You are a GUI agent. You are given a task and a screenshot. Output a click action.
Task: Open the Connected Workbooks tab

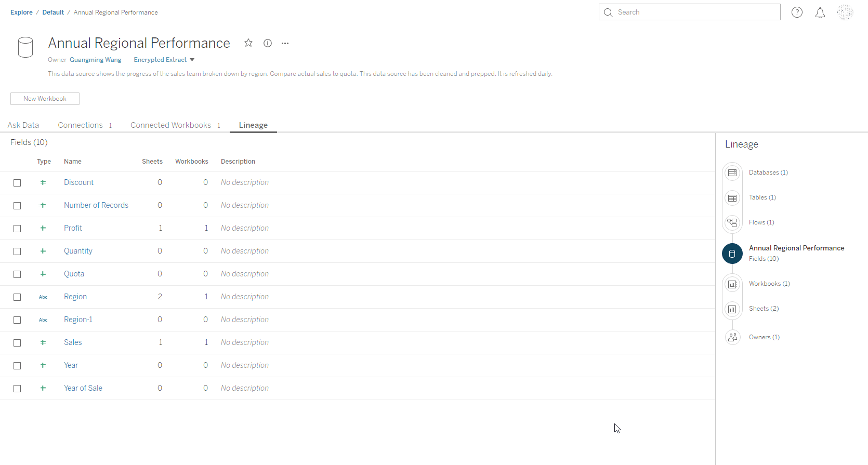(x=171, y=125)
